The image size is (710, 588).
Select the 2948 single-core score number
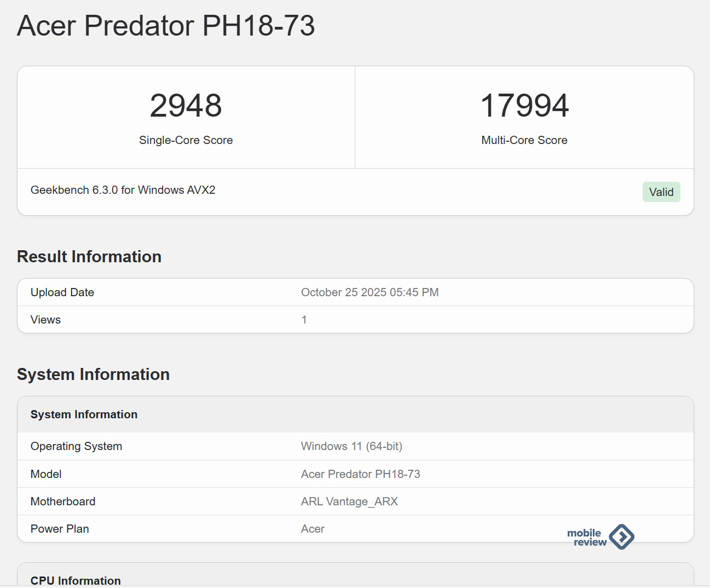pos(186,106)
